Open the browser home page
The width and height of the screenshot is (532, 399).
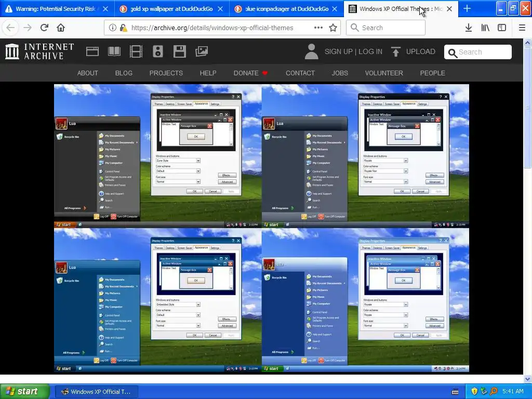[61, 28]
